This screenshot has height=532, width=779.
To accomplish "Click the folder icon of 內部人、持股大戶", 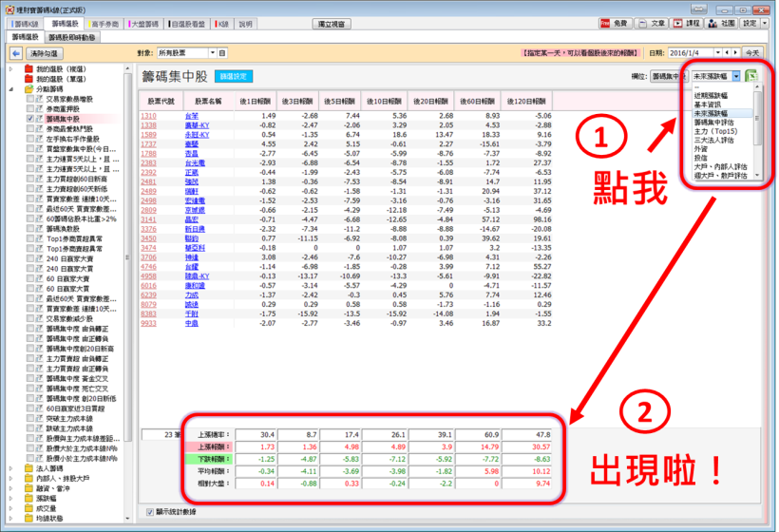I will coord(28,479).
